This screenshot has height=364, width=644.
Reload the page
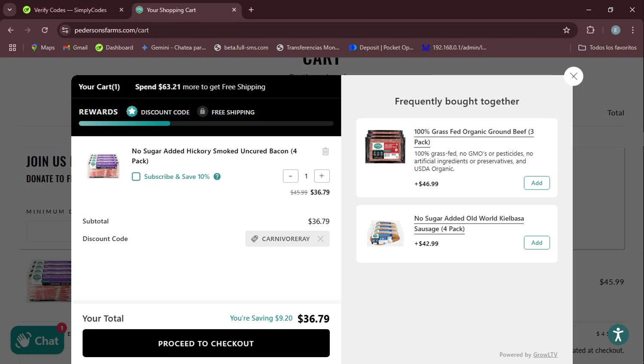pos(45,30)
